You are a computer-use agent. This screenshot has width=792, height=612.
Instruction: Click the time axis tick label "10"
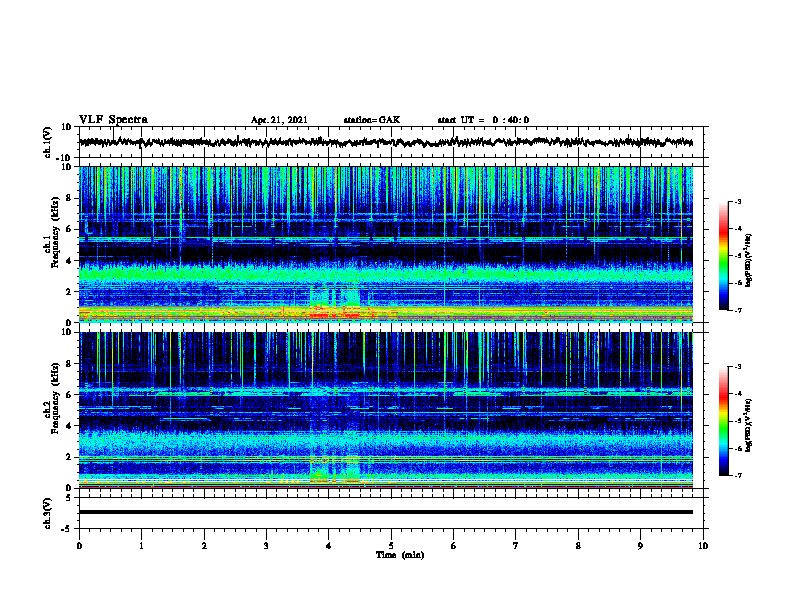point(703,546)
